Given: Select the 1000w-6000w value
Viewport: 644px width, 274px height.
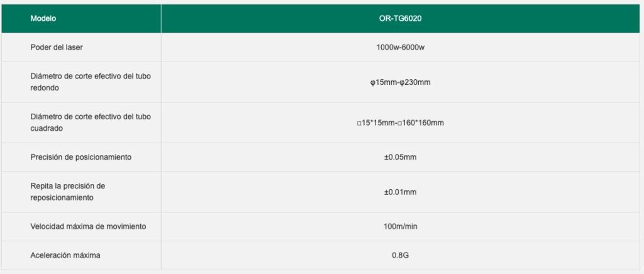Looking at the screenshot, I should point(400,47).
